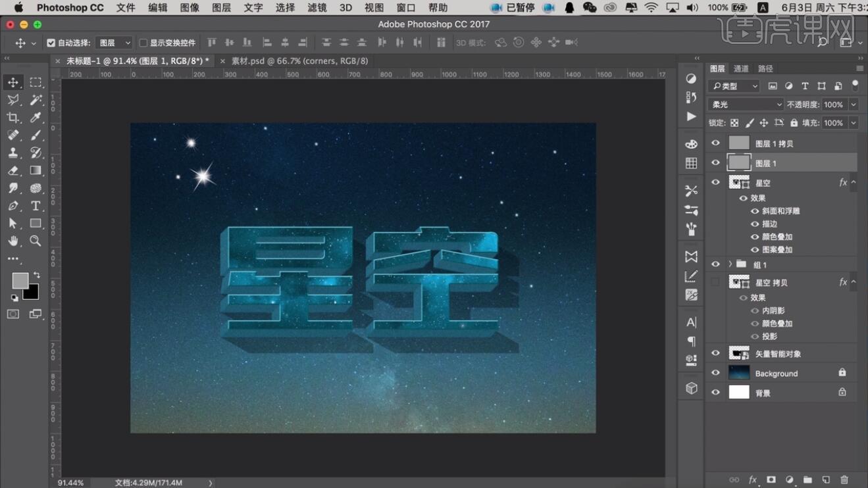Viewport: 868px width, 488px height.
Task: Open the 图层 menu in menu bar
Action: click(x=221, y=8)
